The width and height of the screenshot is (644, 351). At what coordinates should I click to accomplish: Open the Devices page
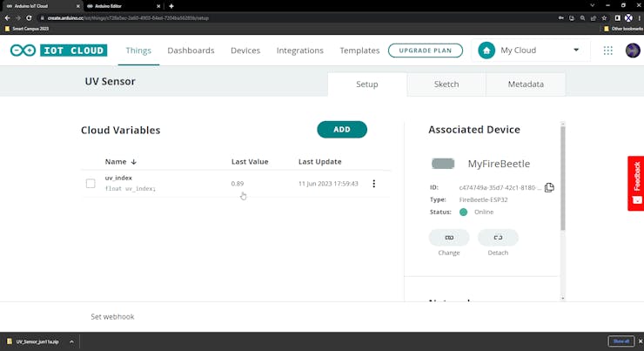[245, 51]
